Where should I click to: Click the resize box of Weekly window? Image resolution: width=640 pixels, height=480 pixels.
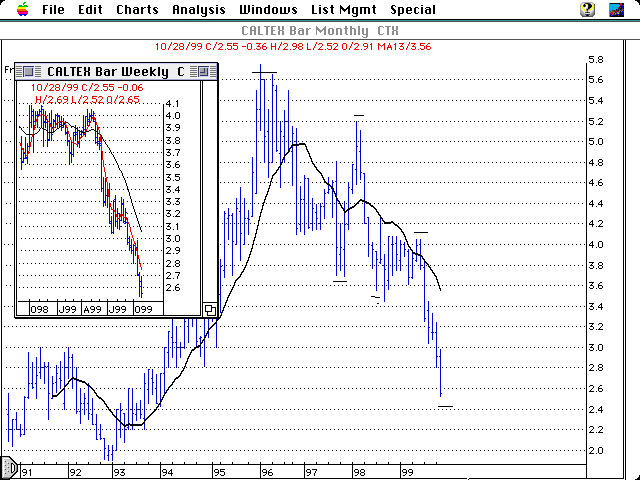(210, 310)
